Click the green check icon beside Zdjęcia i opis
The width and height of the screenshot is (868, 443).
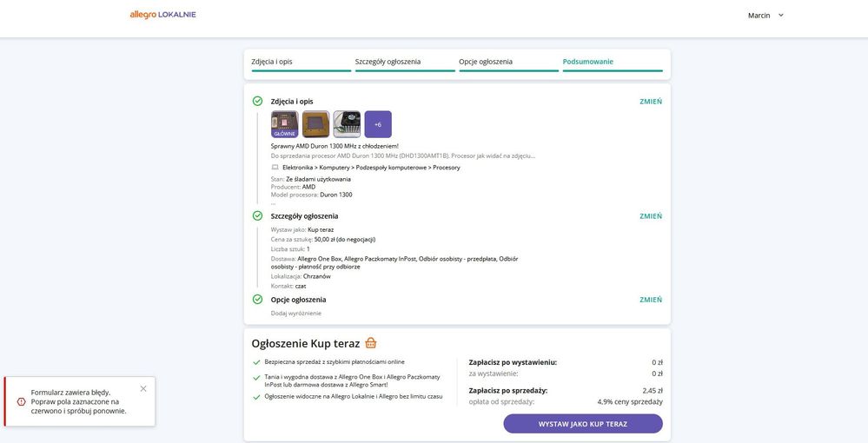(257, 101)
